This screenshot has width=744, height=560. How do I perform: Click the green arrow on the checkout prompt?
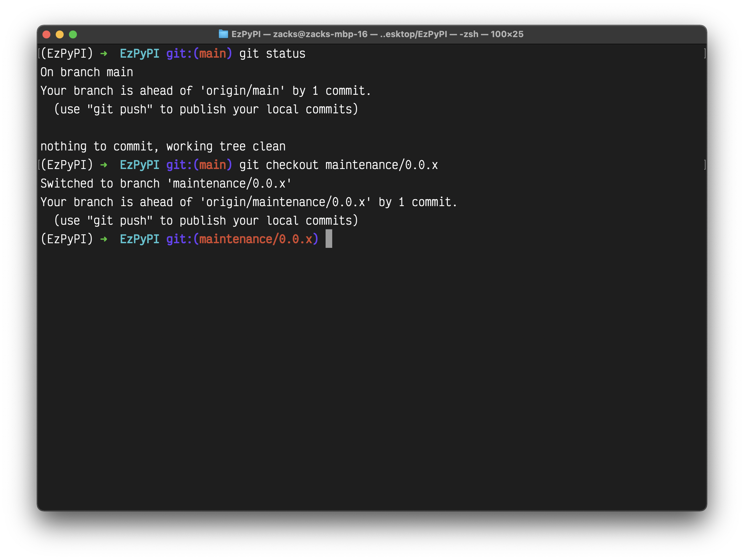(103, 165)
